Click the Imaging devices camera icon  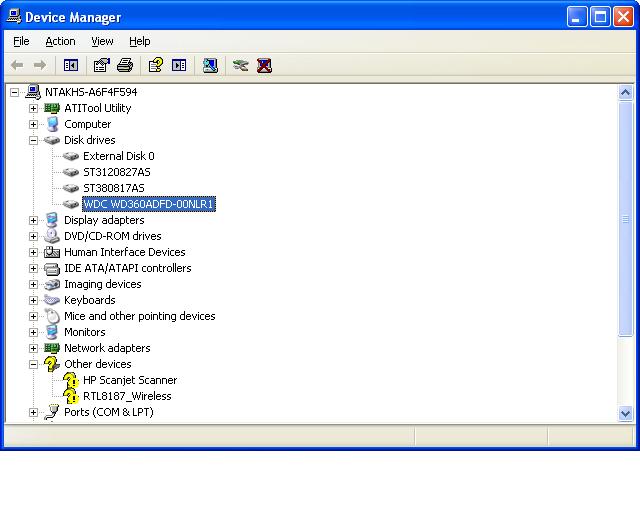point(52,284)
